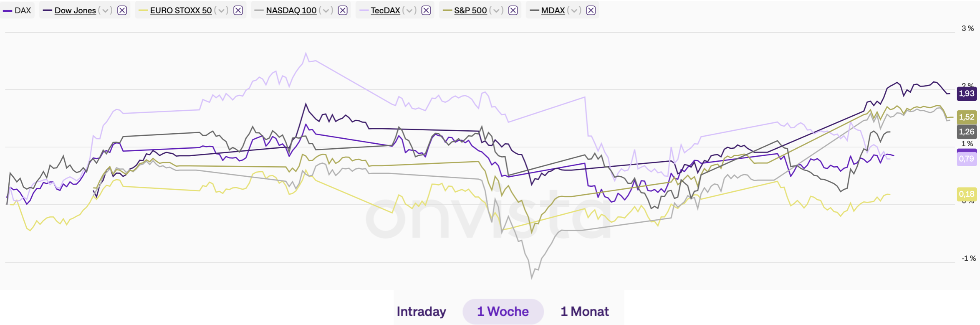
Task: Open the EURO STOXX 50 dropdown
Action: point(221,10)
